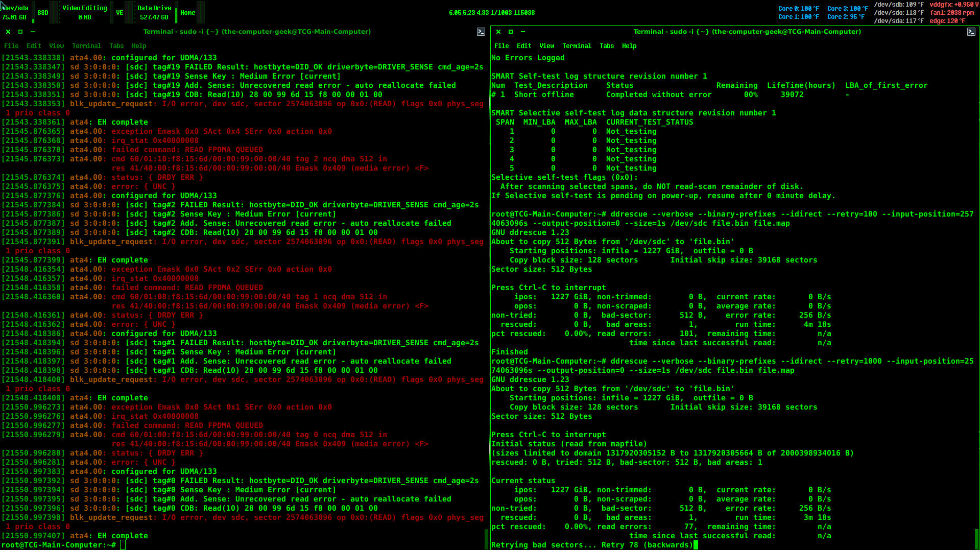980x550 pixels.
Task: Click 'Retrying bad sectors... Retry 78' line
Action: [592, 545]
